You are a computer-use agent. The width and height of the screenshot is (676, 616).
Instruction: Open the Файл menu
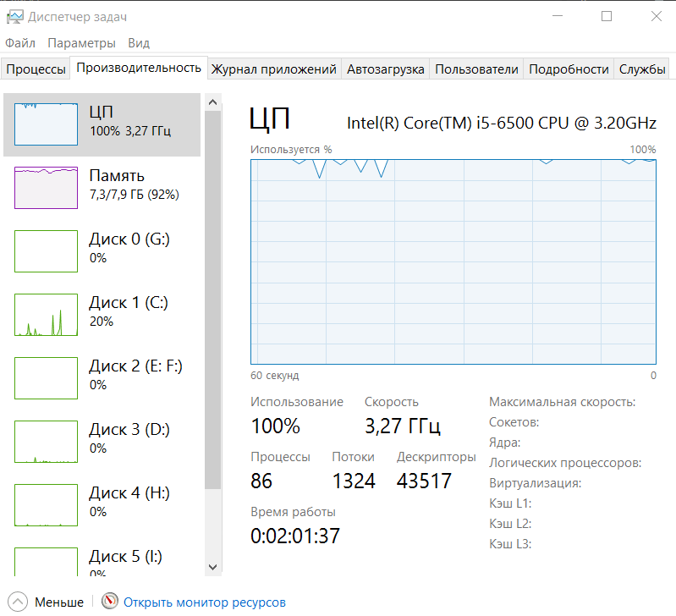pos(20,43)
